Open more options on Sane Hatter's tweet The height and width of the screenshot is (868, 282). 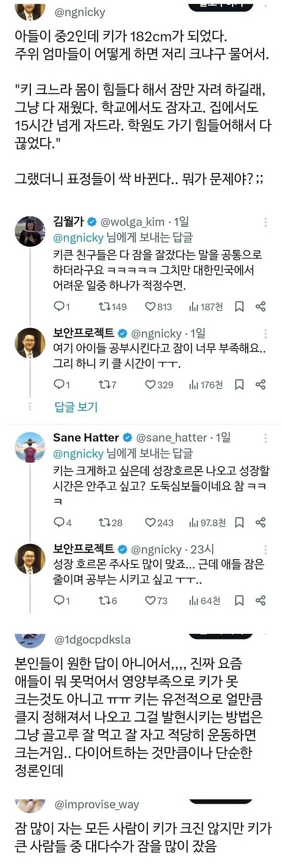pos(267,438)
